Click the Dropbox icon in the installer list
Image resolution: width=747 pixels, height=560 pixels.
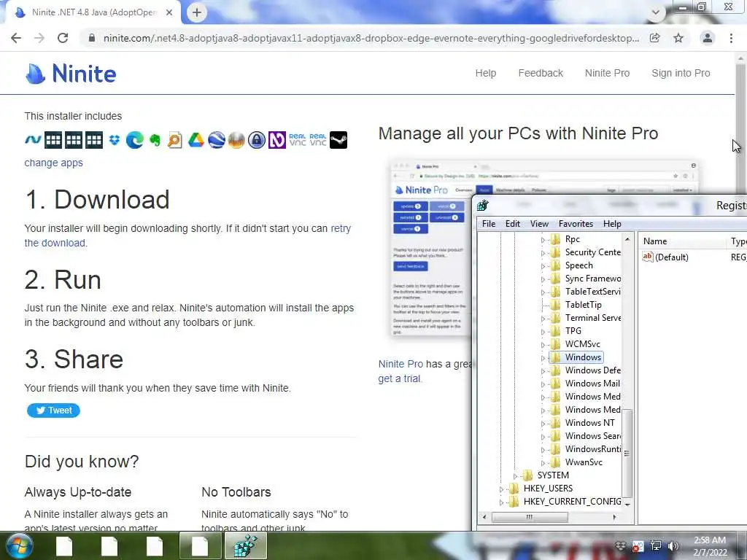(x=115, y=140)
